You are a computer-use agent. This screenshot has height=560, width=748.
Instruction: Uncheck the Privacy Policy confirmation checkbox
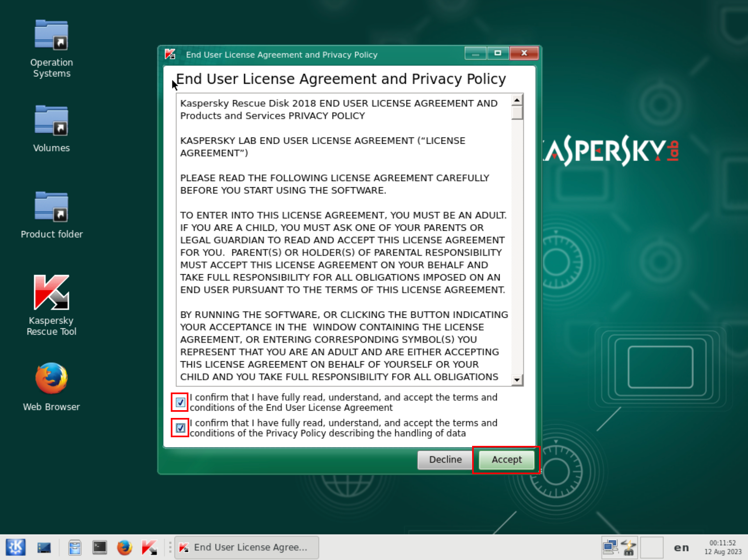click(180, 428)
